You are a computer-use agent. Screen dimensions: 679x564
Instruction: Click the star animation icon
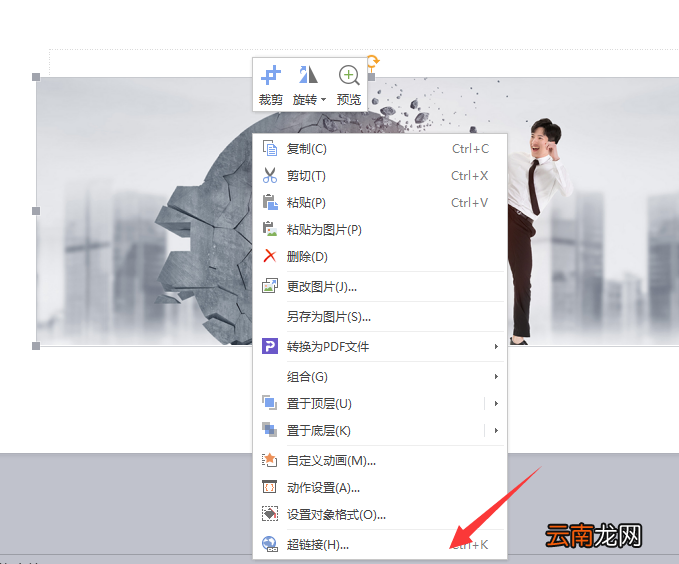click(x=269, y=460)
